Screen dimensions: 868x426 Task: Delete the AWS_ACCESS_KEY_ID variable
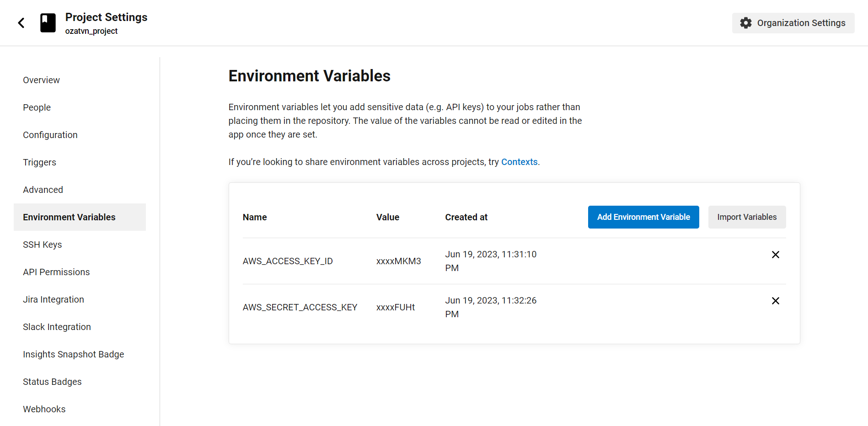click(775, 255)
